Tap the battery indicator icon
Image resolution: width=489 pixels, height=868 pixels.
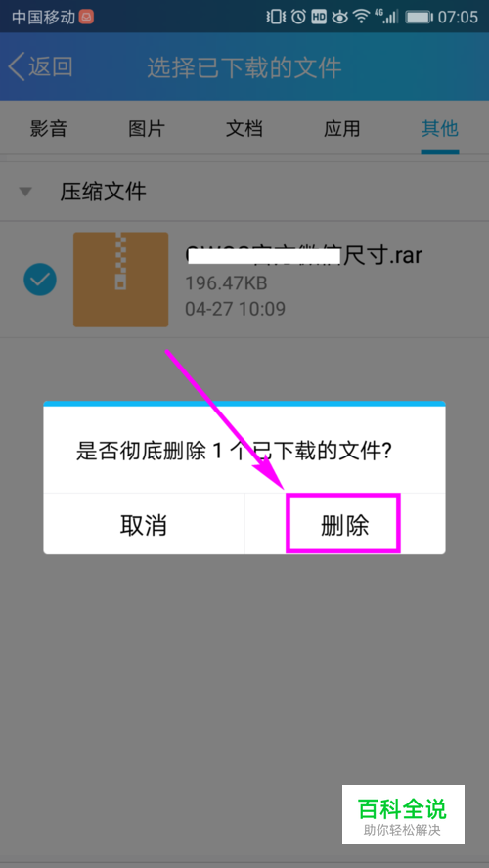coord(419,17)
